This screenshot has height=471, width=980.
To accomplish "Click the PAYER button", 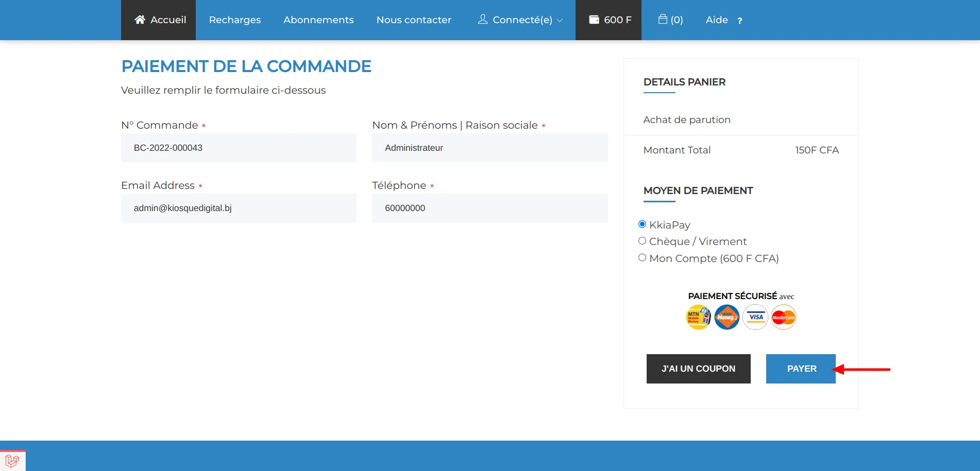I will click(x=801, y=369).
